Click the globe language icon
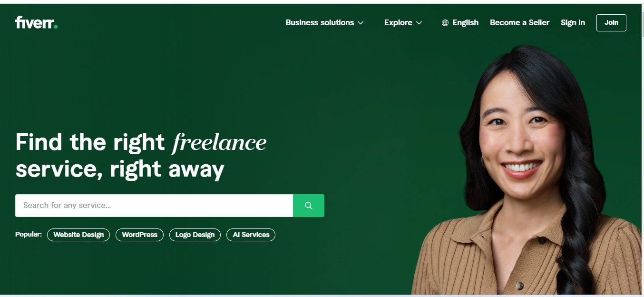 (x=445, y=23)
